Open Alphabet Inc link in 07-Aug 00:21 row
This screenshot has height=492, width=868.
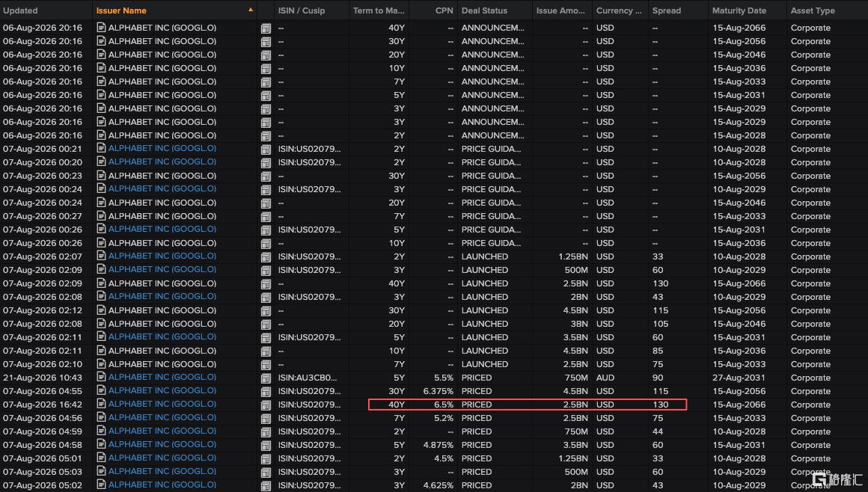162,148
